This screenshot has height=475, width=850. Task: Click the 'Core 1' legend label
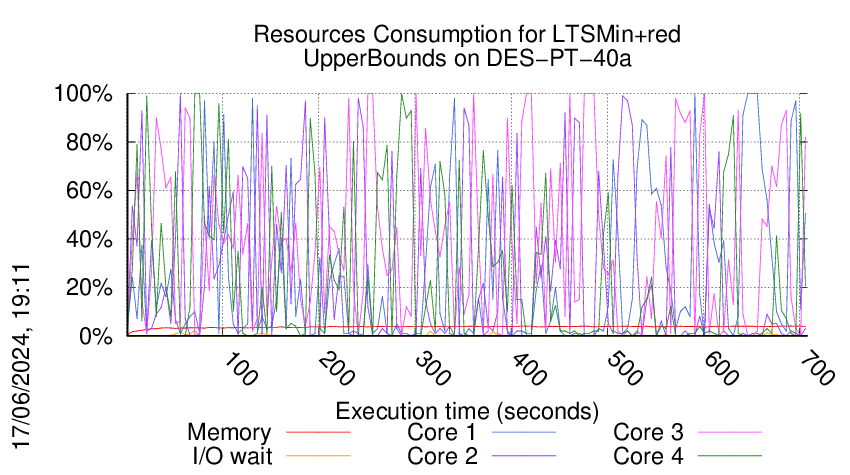(442, 433)
